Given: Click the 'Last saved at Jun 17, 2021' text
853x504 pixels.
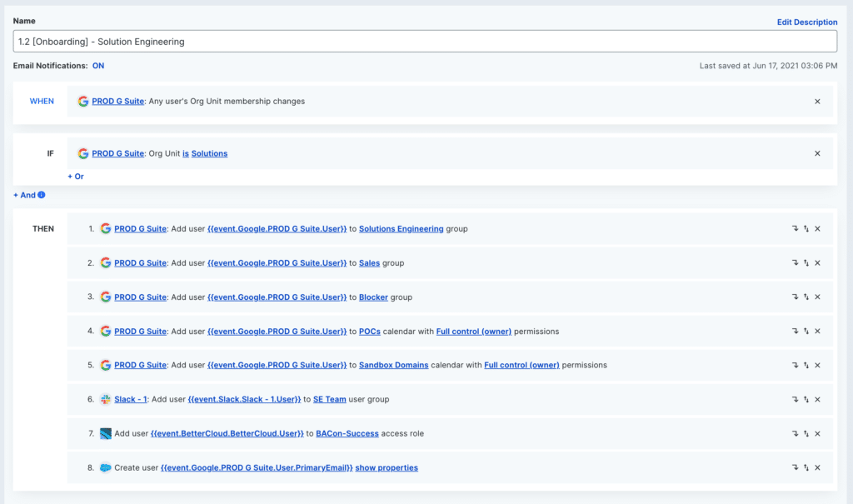Looking at the screenshot, I should [x=768, y=66].
